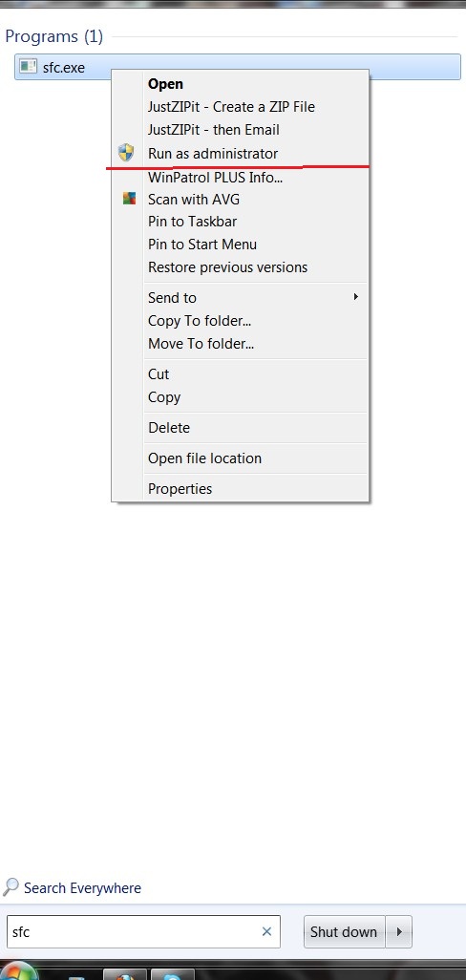Click the Search Everywhere magnifier icon
The width and height of the screenshot is (466, 980).
11,887
